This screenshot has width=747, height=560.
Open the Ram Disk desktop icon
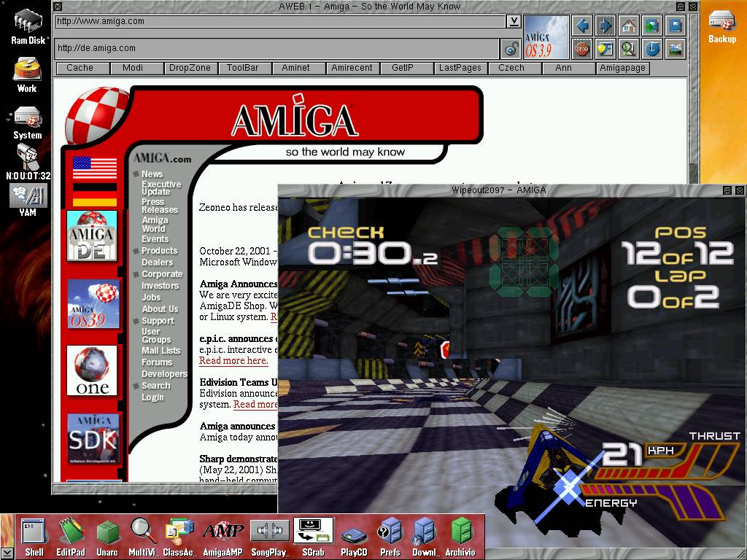[28, 26]
